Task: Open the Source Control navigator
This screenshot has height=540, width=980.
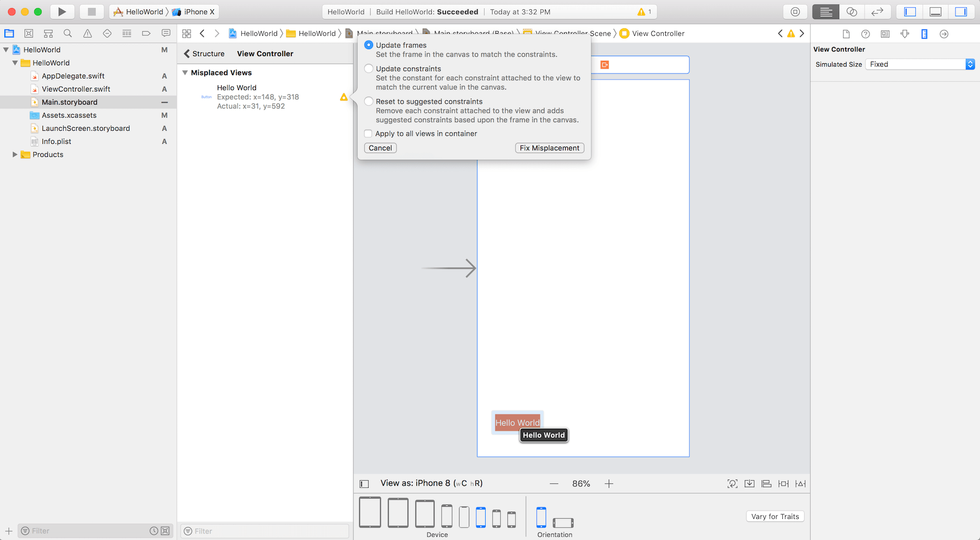Action: click(29, 33)
